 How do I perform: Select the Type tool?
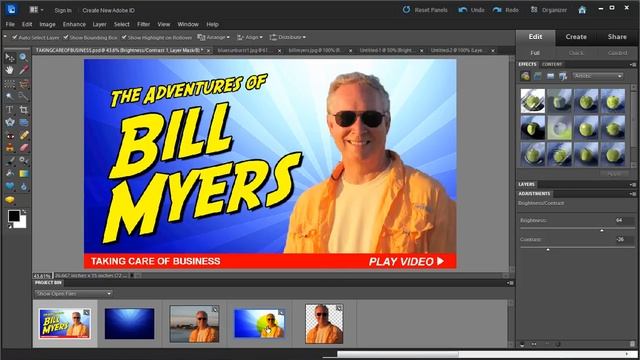click(9, 109)
